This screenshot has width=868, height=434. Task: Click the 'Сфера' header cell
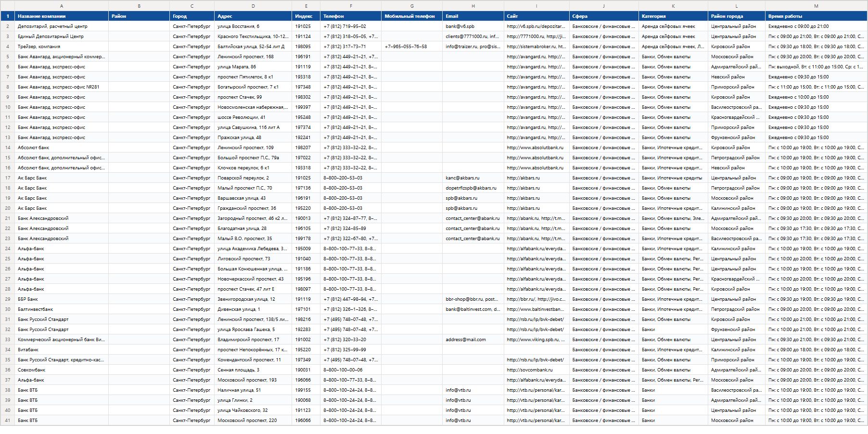604,16
